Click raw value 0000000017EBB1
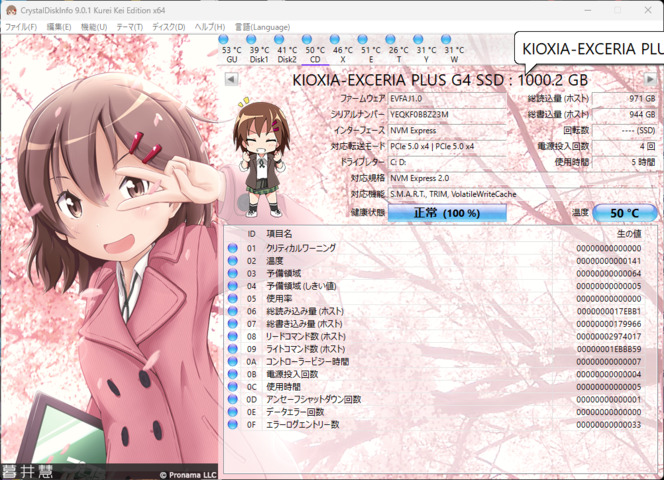Screen dimensions: 664x480 [609, 311]
